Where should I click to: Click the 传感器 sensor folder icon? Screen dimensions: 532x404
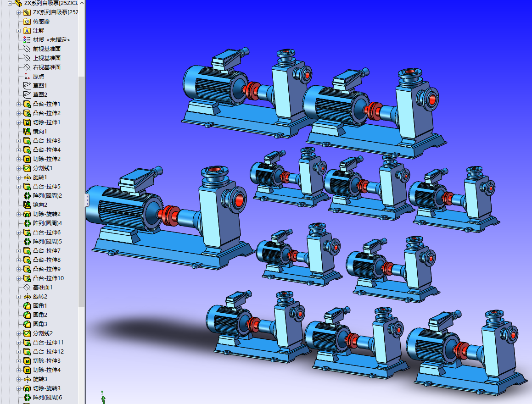27,22
